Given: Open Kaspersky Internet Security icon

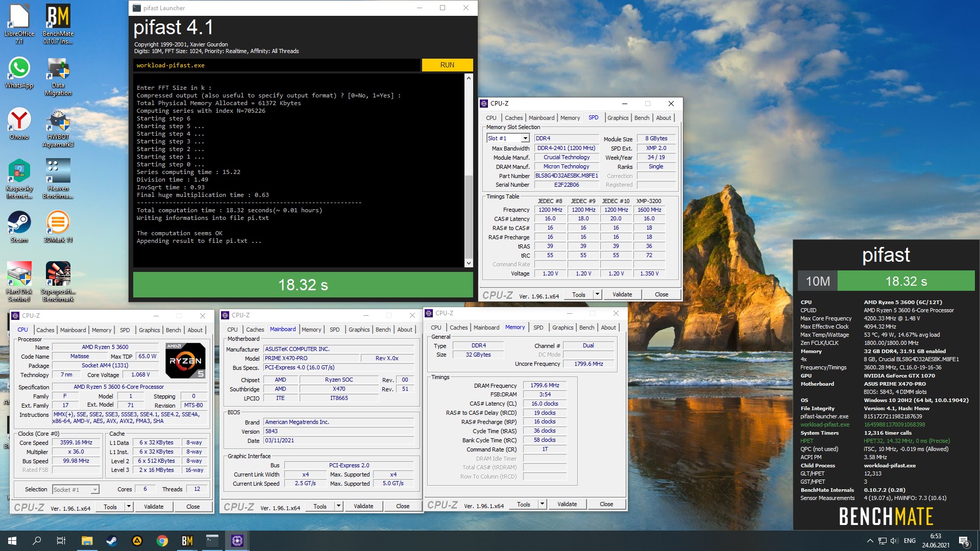Looking at the screenshot, I should (x=19, y=179).
